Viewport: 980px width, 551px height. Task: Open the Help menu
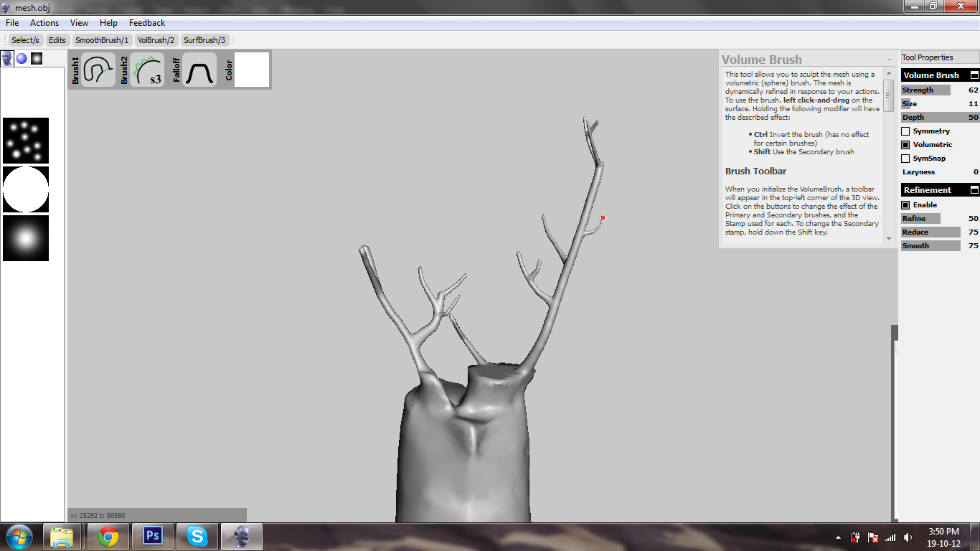tap(109, 23)
